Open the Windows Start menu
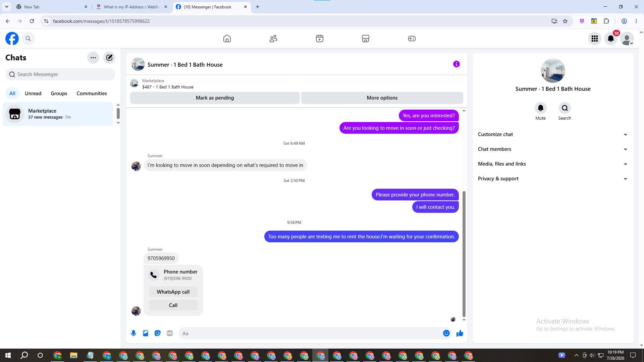 pos(8,355)
